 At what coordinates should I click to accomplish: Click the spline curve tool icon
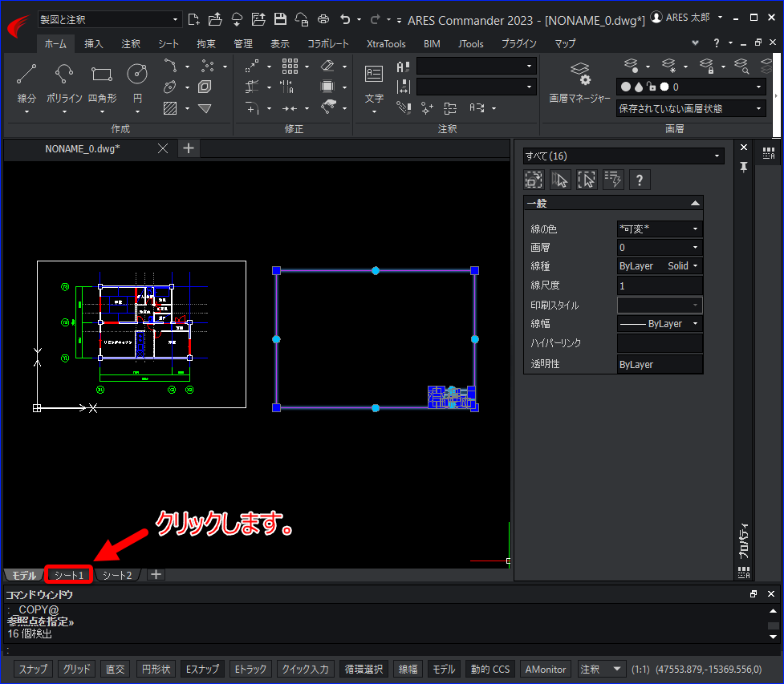(170, 66)
